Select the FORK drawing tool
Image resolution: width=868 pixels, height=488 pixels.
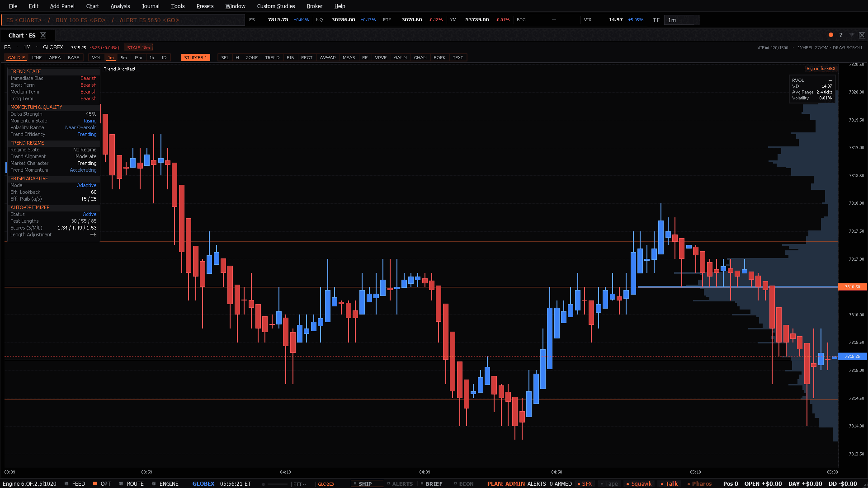pyautogui.click(x=439, y=57)
